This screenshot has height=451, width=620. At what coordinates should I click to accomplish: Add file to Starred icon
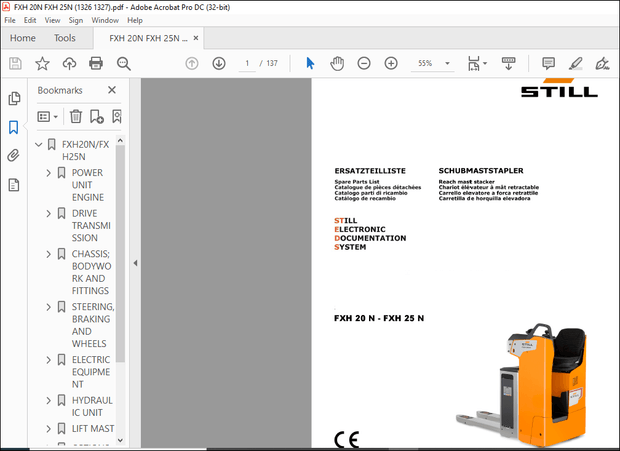[42, 63]
